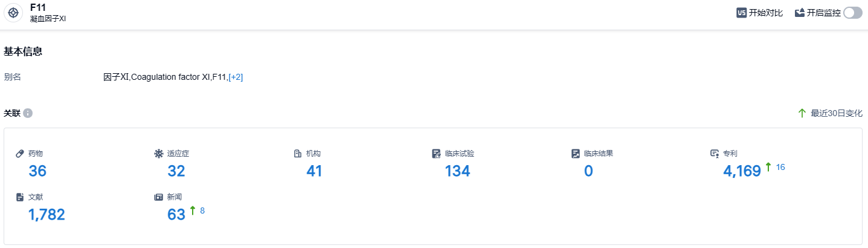Click the F11 target crosshair icon

(13, 13)
